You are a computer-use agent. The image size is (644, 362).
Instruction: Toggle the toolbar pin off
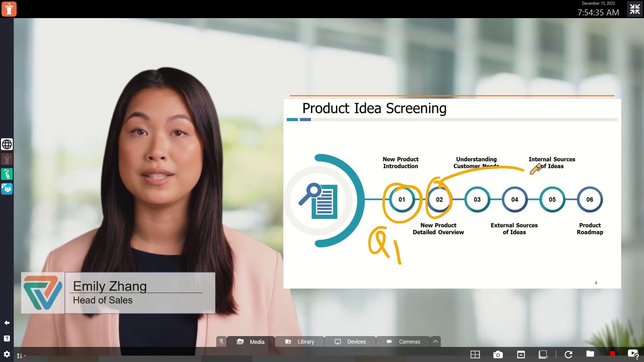221,341
